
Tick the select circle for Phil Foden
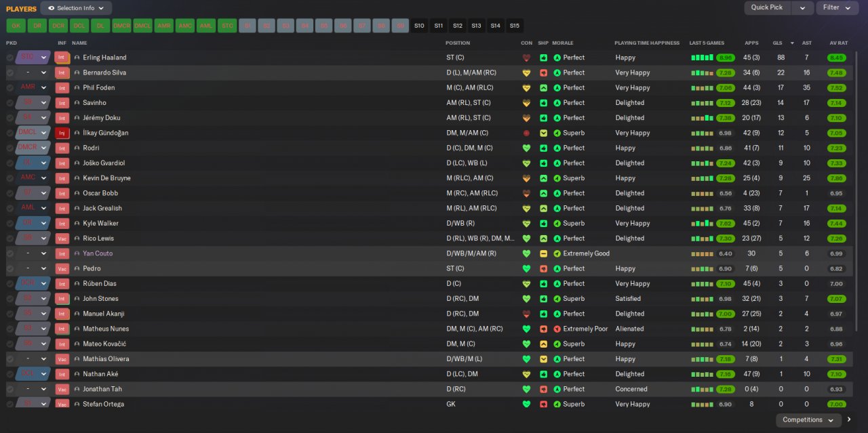point(9,87)
